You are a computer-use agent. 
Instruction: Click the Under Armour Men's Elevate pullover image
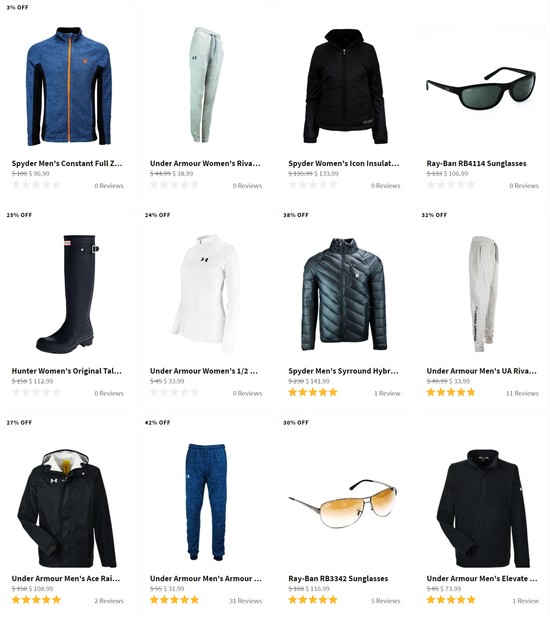[x=483, y=509]
